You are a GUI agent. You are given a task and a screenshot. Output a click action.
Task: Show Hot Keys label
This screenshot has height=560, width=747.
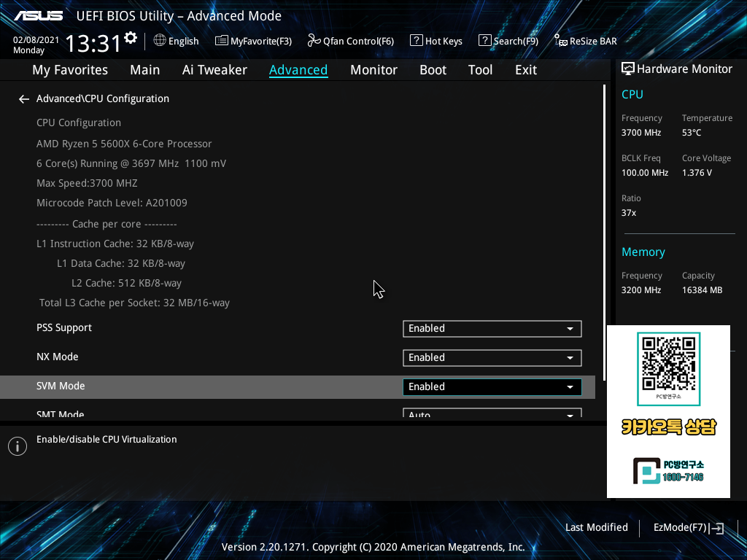(x=444, y=41)
